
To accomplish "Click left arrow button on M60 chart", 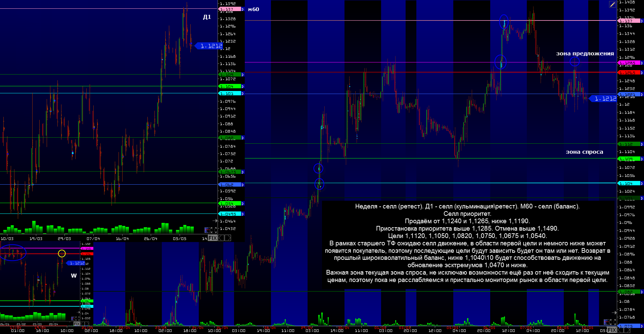I will coord(620,330).
